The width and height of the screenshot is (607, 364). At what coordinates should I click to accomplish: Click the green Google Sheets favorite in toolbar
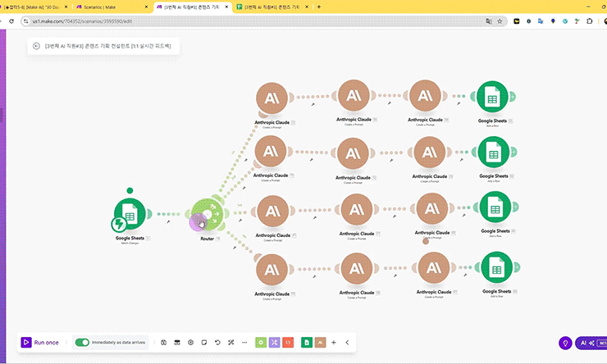307,343
